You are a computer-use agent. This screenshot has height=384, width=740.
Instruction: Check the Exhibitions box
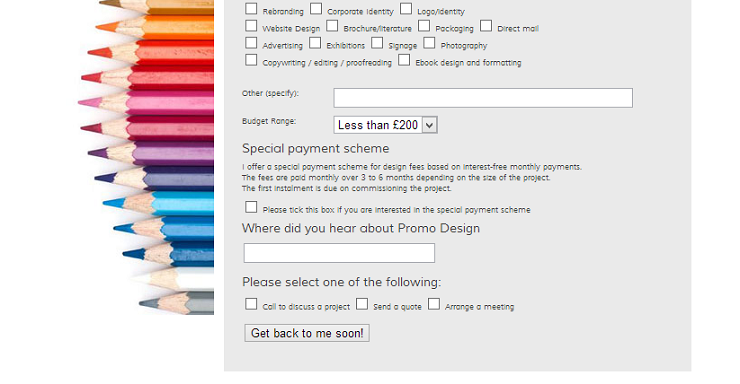pyautogui.click(x=315, y=43)
